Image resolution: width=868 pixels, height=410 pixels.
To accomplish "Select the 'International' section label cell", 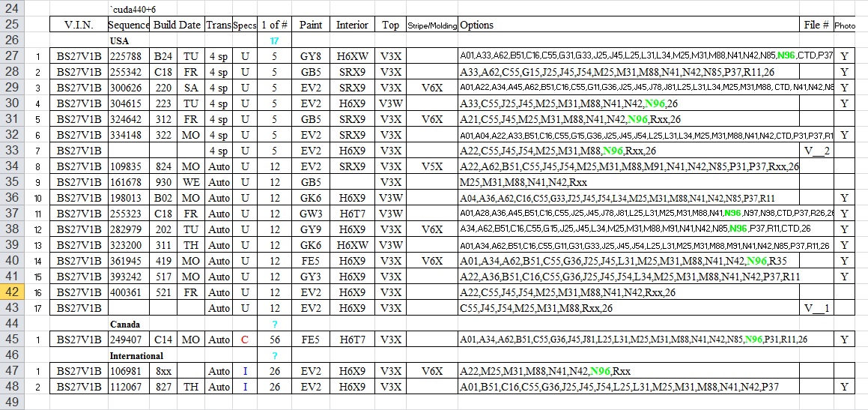I will (x=136, y=355).
